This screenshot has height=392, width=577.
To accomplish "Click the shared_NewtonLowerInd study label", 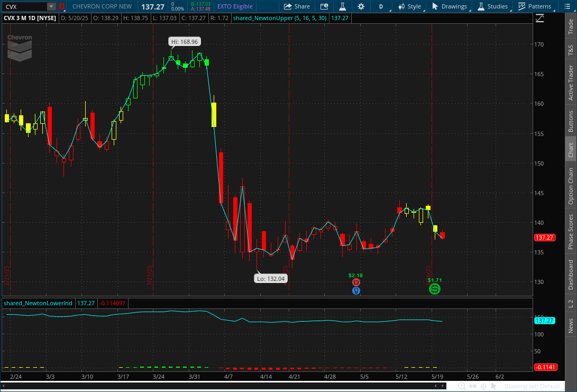I will tap(38, 303).
